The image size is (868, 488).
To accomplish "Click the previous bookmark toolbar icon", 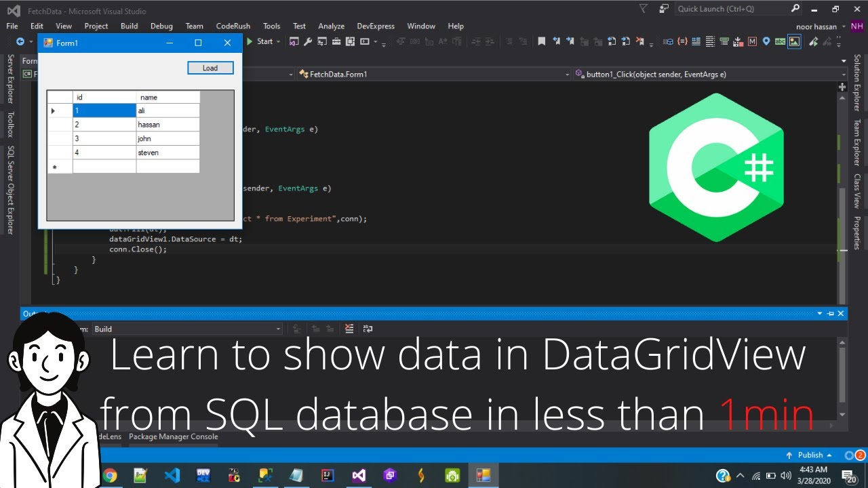I will tap(556, 41).
